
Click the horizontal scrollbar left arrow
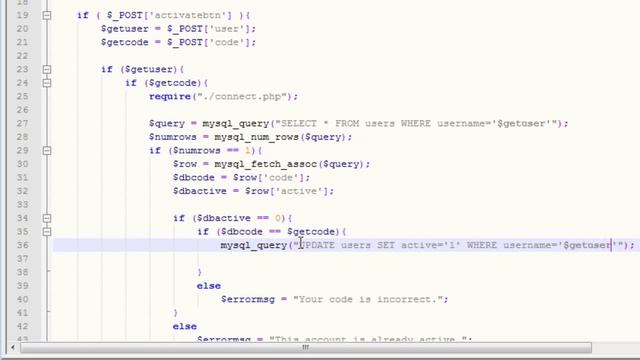click(13, 347)
